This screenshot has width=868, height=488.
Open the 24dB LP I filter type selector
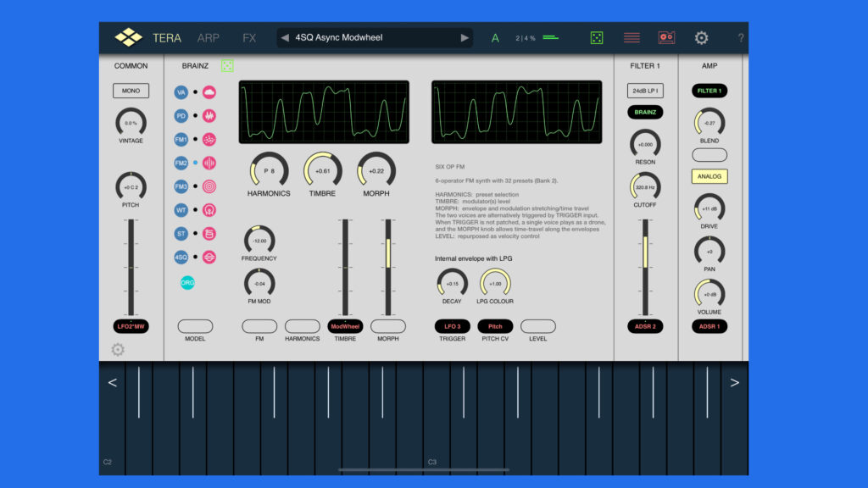tap(644, 91)
